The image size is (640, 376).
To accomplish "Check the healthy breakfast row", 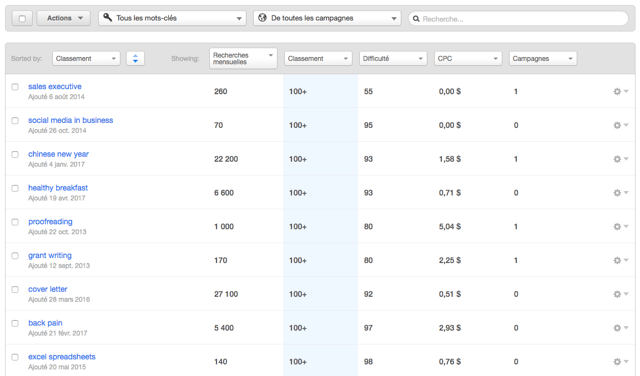I will (x=15, y=188).
